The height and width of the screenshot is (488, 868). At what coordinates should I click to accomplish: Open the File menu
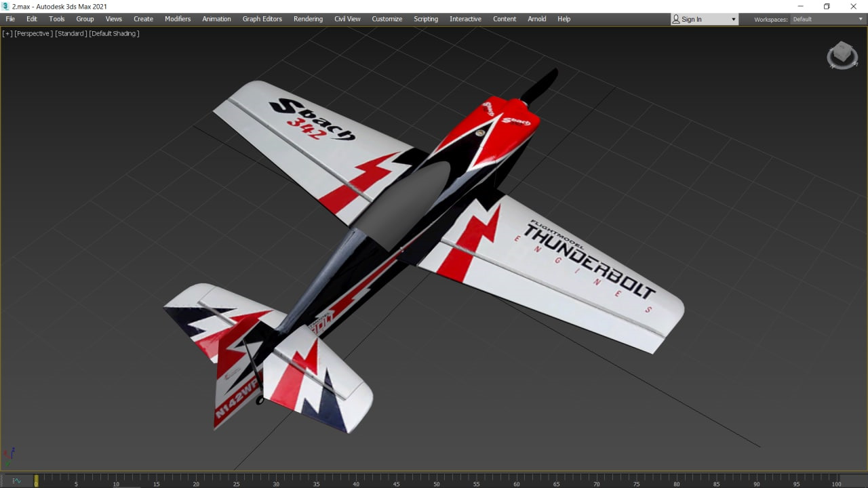click(x=10, y=19)
